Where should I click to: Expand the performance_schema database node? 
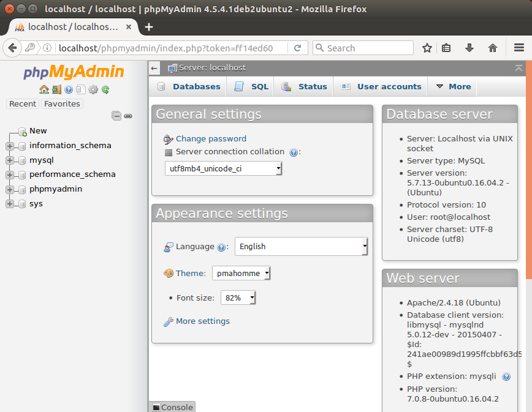[10, 175]
